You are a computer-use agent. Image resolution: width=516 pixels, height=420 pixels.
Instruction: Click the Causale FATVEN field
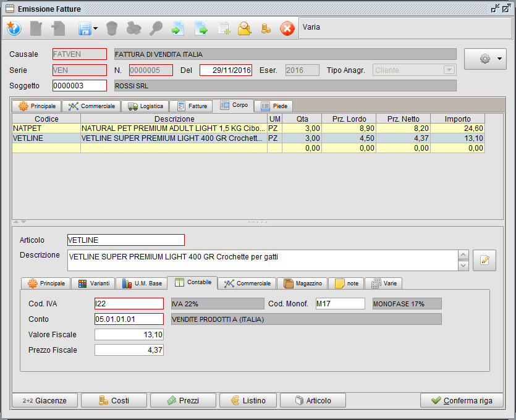click(x=80, y=54)
